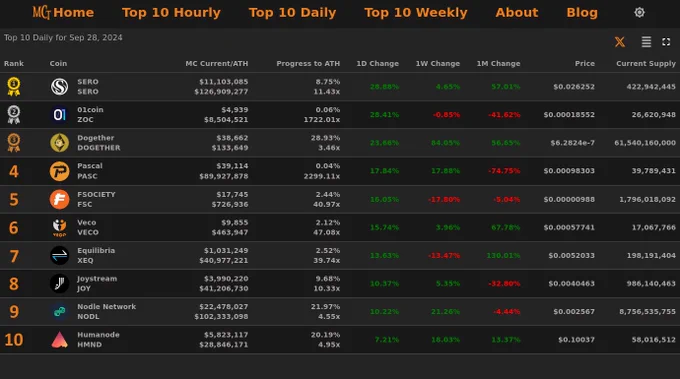Click the silver second-place medal
This screenshot has width=680, height=379.
pos(14,114)
